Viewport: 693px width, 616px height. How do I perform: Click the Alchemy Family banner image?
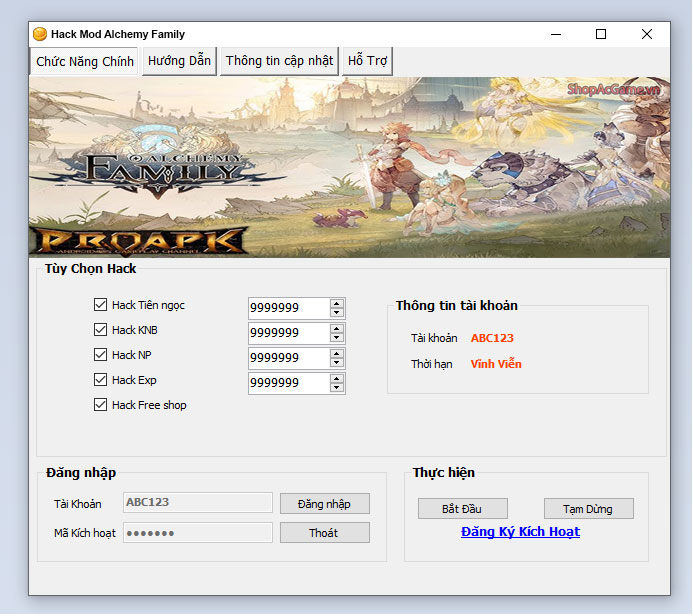pos(349,167)
